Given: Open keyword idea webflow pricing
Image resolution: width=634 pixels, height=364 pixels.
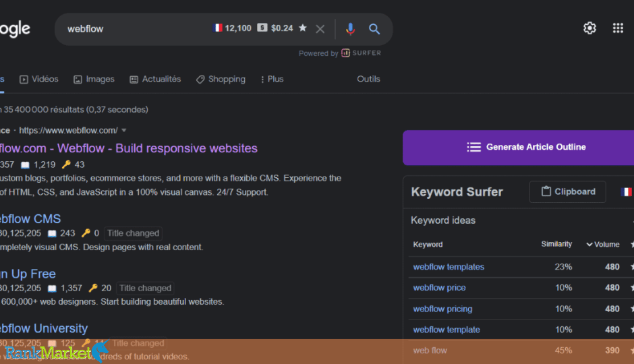Looking at the screenshot, I should tap(442, 309).
